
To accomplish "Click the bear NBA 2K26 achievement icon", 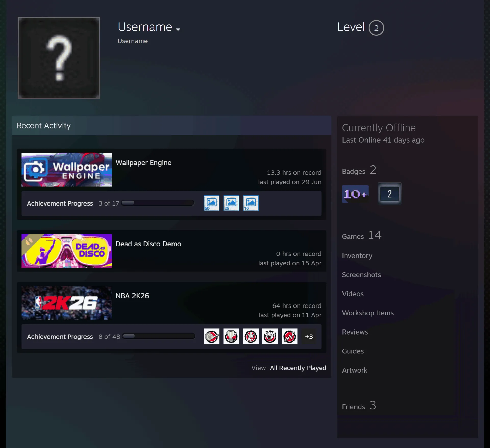I will pyautogui.click(x=270, y=336).
